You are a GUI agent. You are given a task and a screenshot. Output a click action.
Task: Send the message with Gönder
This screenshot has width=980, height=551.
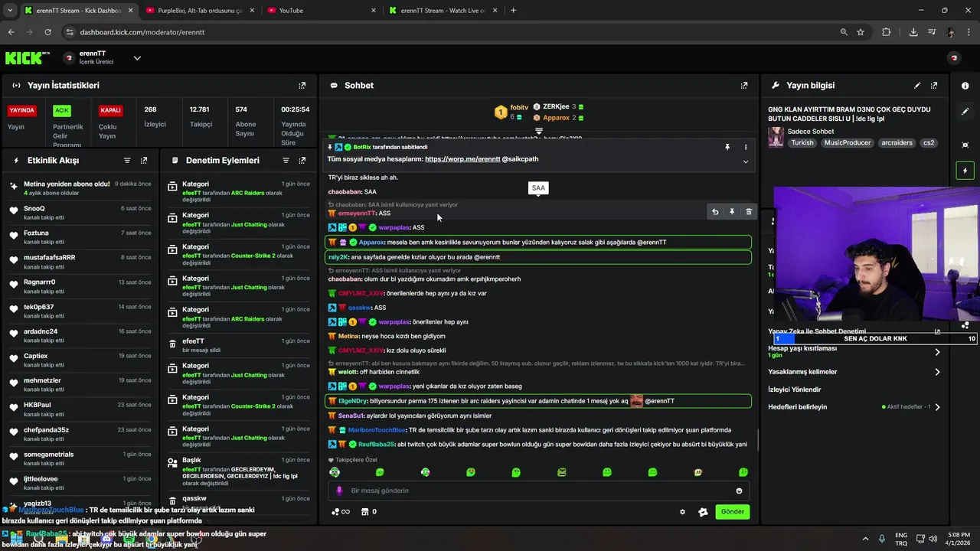pos(732,512)
